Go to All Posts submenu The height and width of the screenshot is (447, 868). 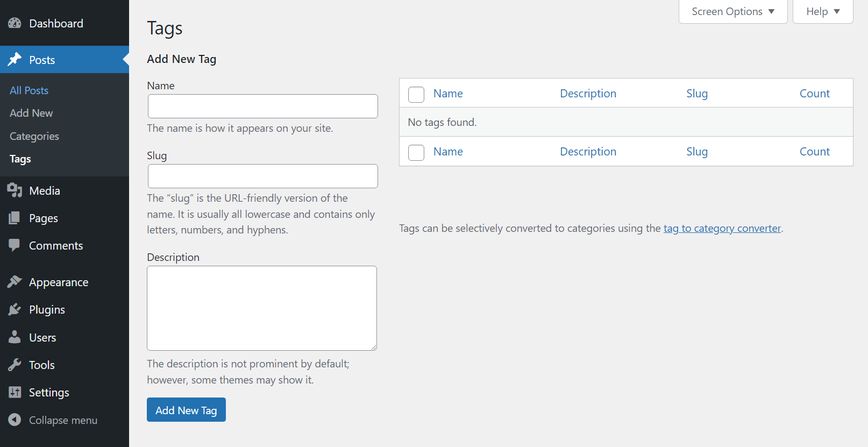(x=29, y=90)
